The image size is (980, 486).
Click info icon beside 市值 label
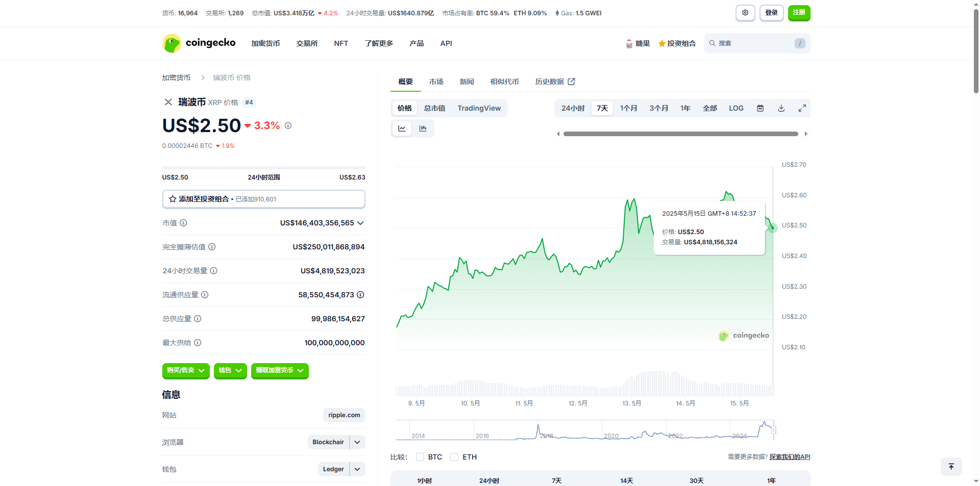point(183,223)
